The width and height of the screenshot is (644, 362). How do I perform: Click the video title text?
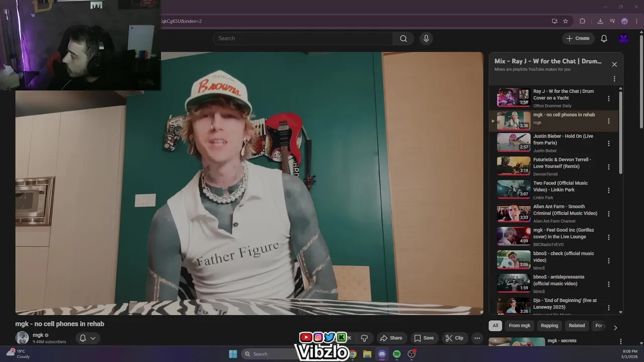pos(60,324)
